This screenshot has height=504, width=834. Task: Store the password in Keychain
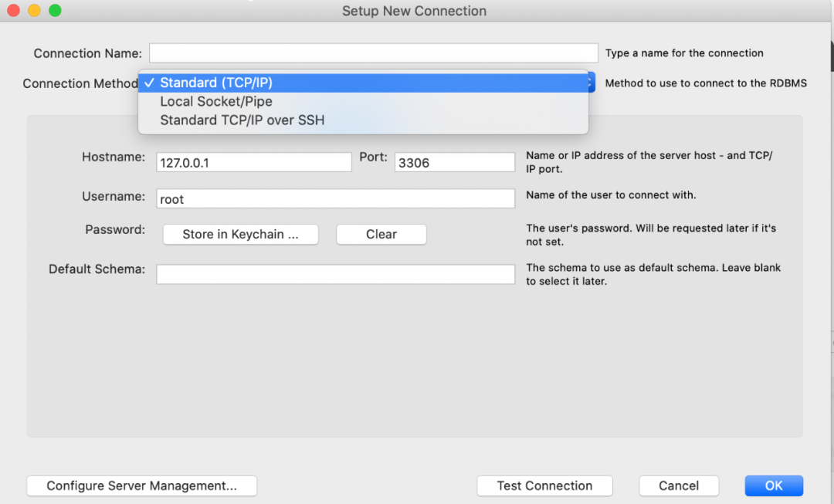click(x=240, y=234)
